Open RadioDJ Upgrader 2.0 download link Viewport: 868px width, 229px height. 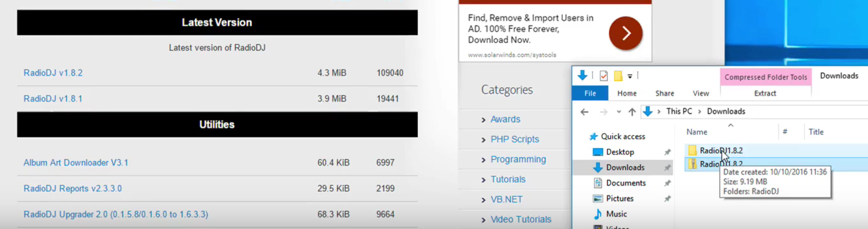[116, 215]
